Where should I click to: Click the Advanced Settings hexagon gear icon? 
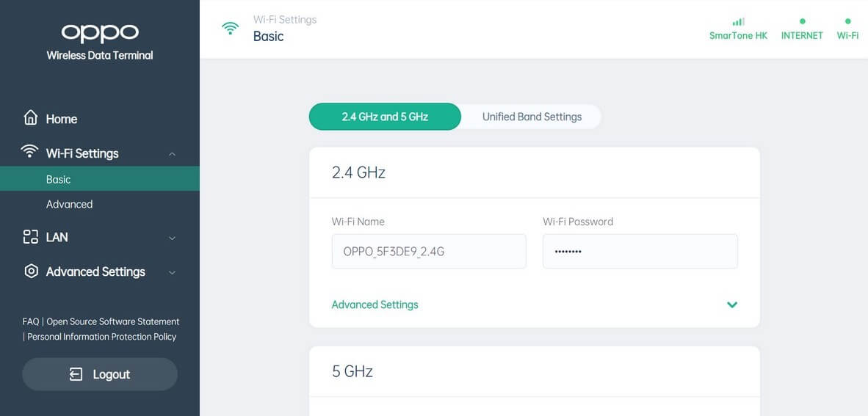(x=31, y=271)
